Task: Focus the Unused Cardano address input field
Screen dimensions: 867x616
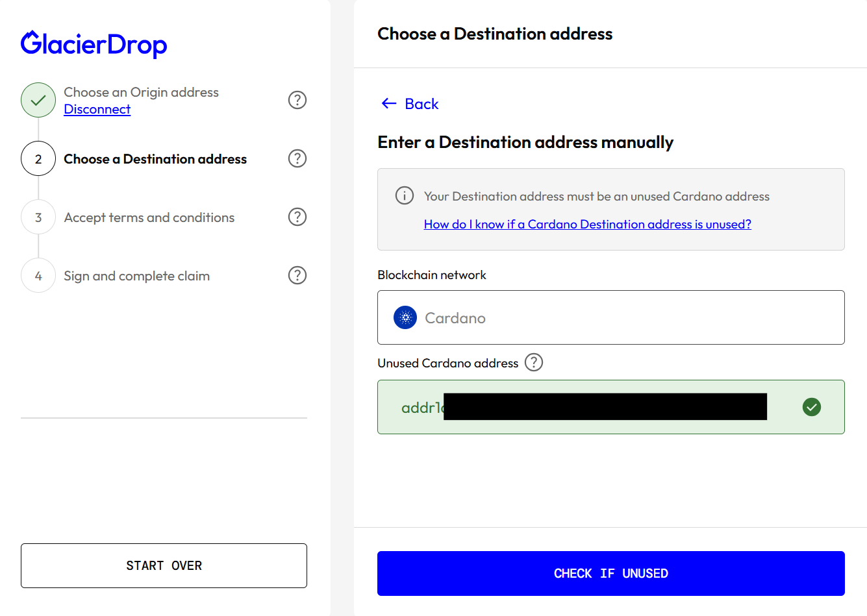Action: 611,407
